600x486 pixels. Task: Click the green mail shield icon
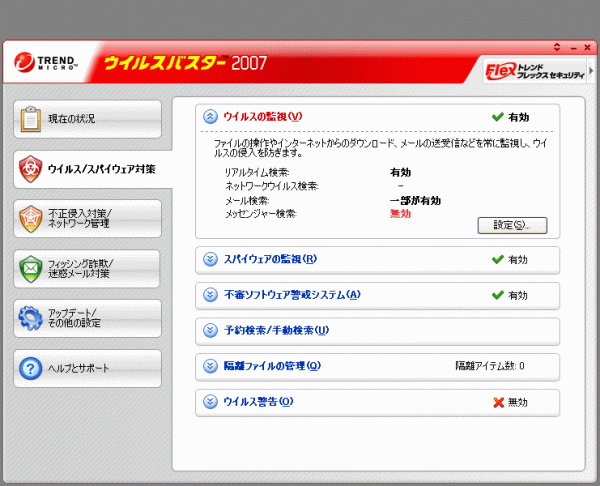pos(31,269)
